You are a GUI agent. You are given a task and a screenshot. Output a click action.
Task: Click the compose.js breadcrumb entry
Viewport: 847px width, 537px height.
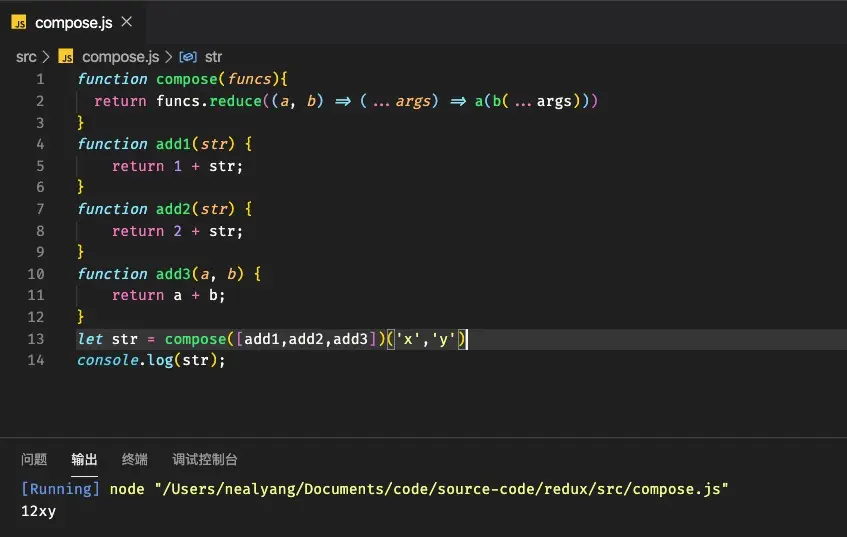pos(120,57)
